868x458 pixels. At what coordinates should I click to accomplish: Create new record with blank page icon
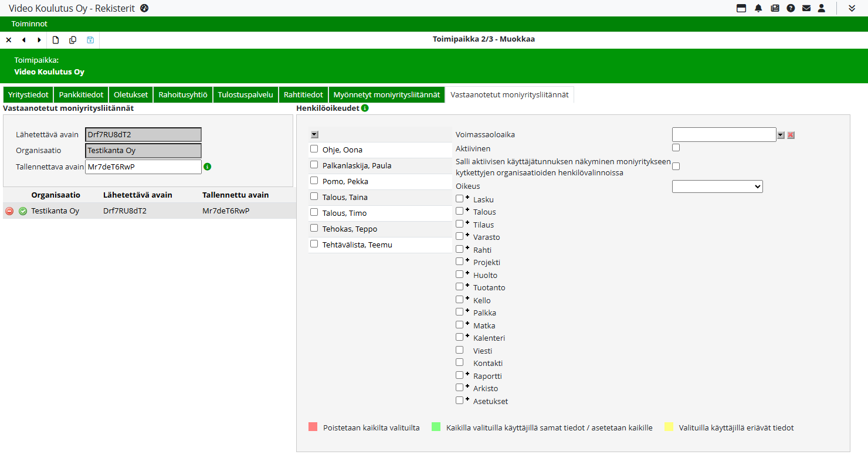(x=56, y=40)
